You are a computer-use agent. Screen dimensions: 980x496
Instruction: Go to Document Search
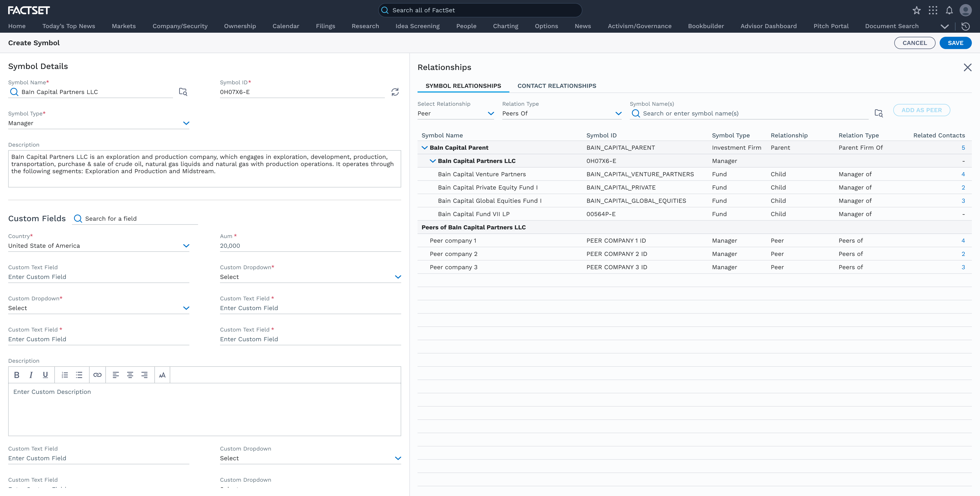891,26
